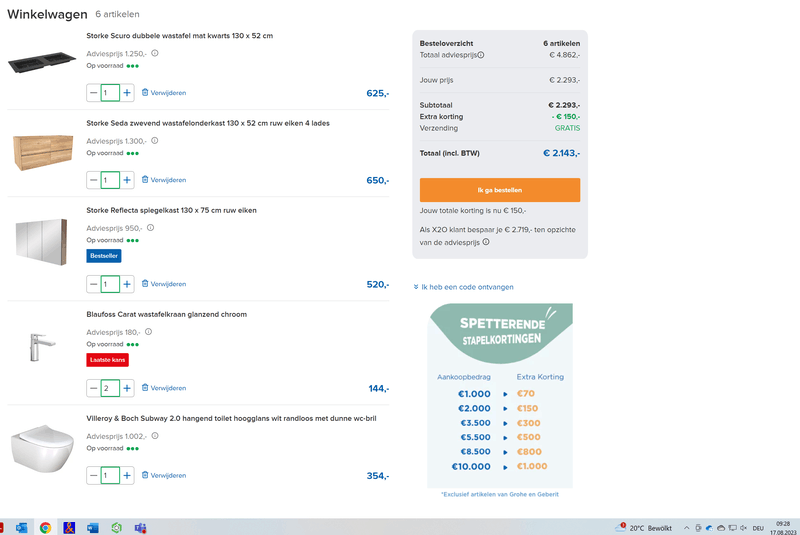Decrease quantity of Storke Seda wastafelonderkast
Viewport: 800px width, 535px height.
[x=93, y=180]
